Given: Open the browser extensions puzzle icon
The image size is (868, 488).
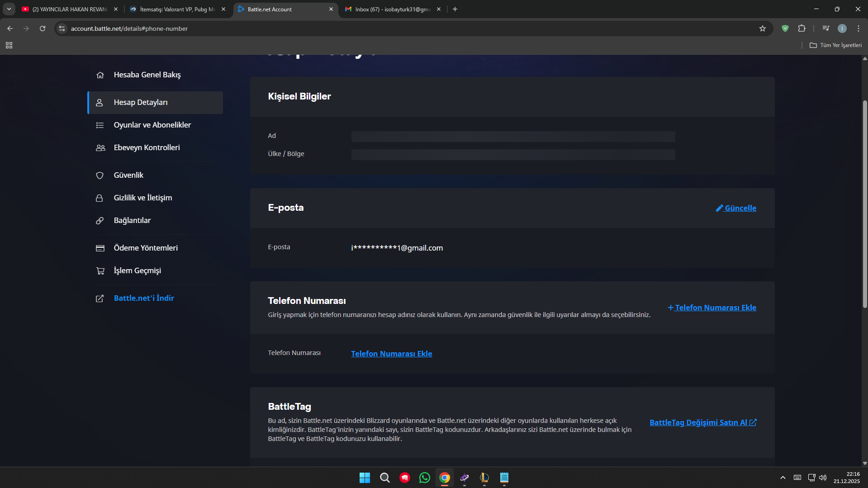Looking at the screenshot, I should [x=802, y=28].
